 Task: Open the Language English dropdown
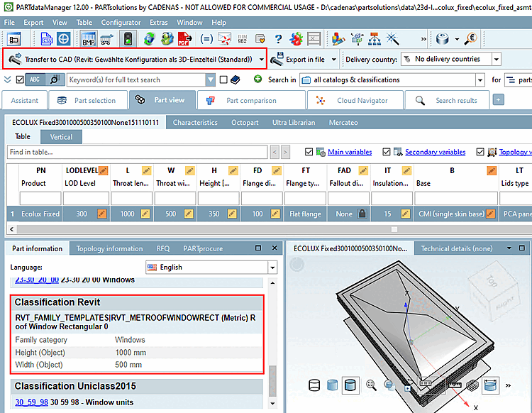tap(272, 268)
